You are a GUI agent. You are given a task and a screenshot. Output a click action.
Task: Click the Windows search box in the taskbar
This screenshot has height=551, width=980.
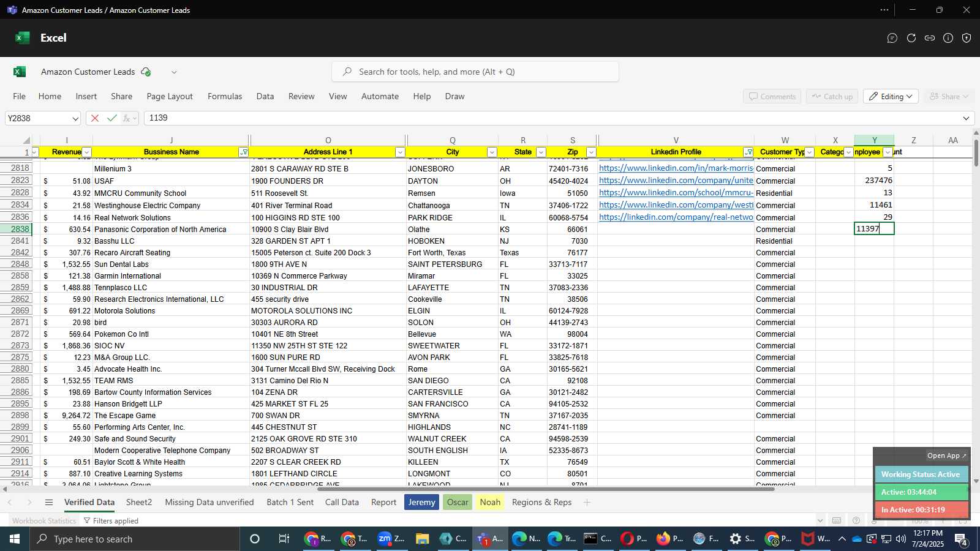pyautogui.click(x=135, y=539)
